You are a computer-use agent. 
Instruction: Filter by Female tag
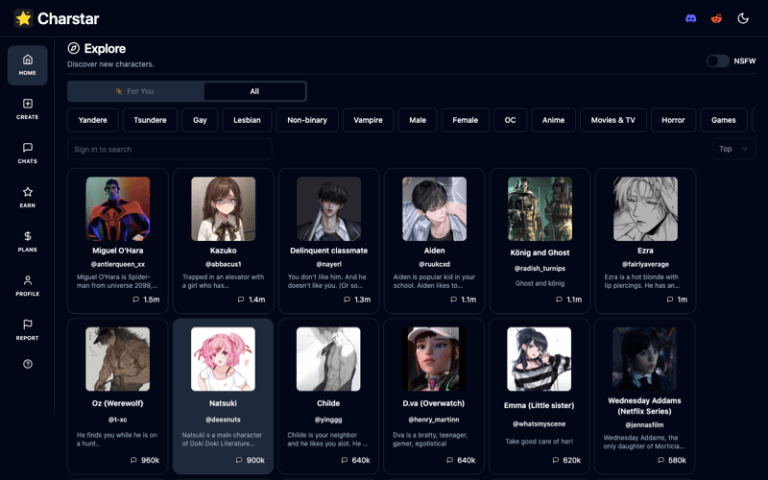pyautogui.click(x=465, y=120)
